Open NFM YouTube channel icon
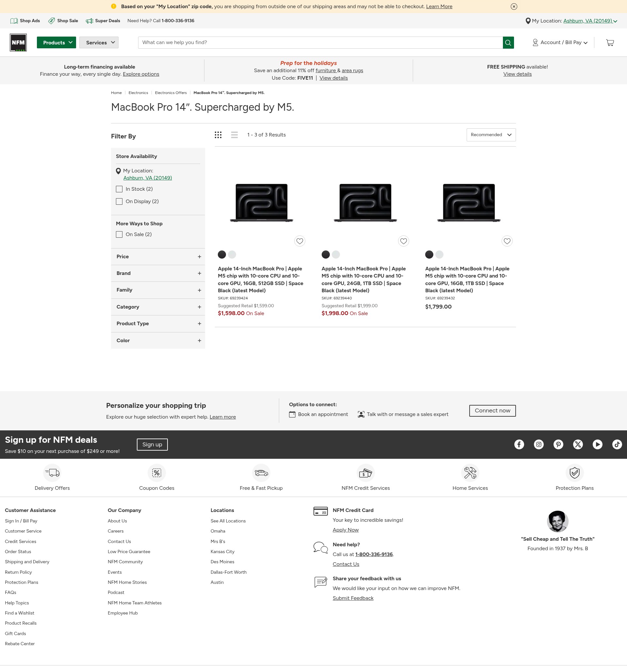Image resolution: width=627 pixels, height=672 pixels. pyautogui.click(x=597, y=444)
